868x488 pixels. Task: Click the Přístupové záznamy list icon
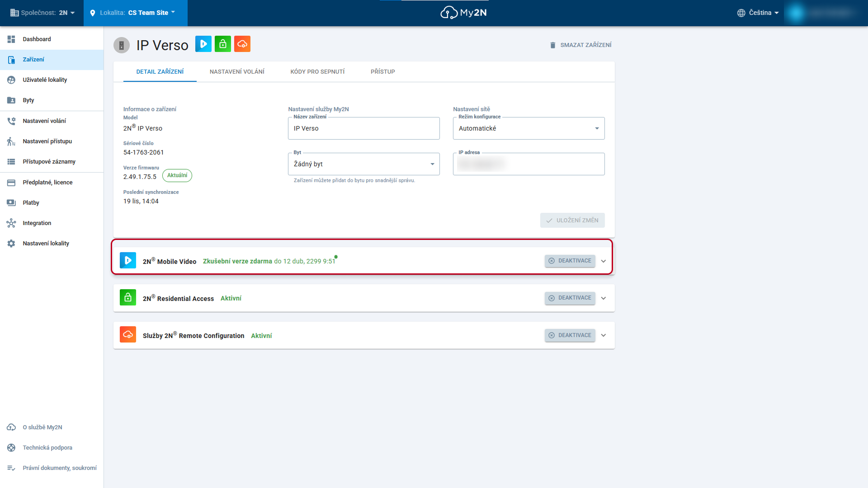tap(11, 162)
